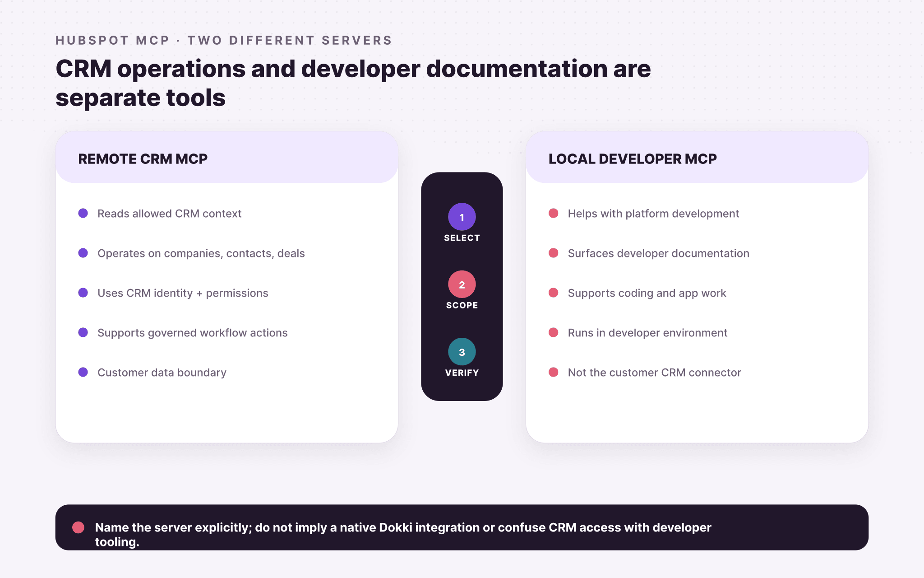Click pink bullet beside 'Runs in developer environment'

coord(554,332)
